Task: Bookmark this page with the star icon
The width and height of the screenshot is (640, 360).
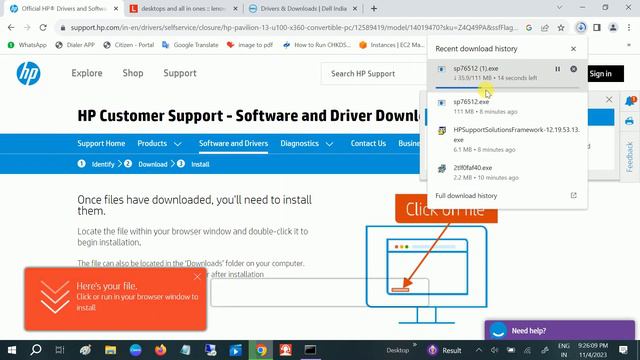Action: (561, 28)
